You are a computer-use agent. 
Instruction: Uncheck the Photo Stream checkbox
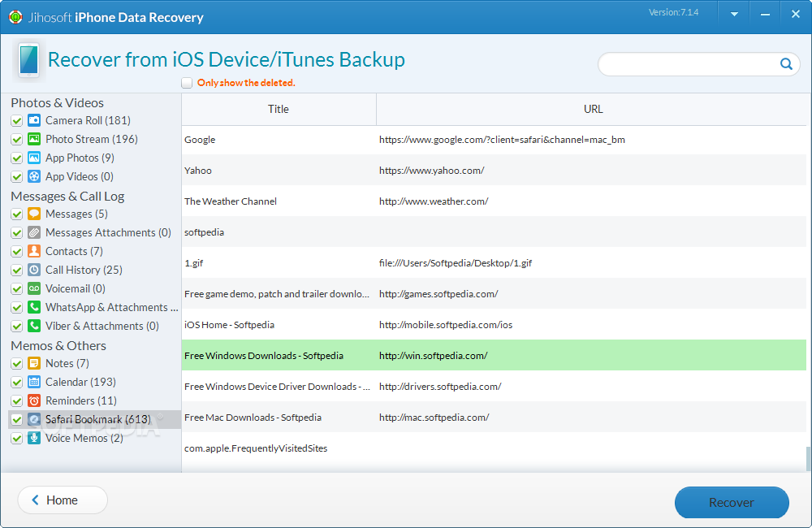point(16,140)
